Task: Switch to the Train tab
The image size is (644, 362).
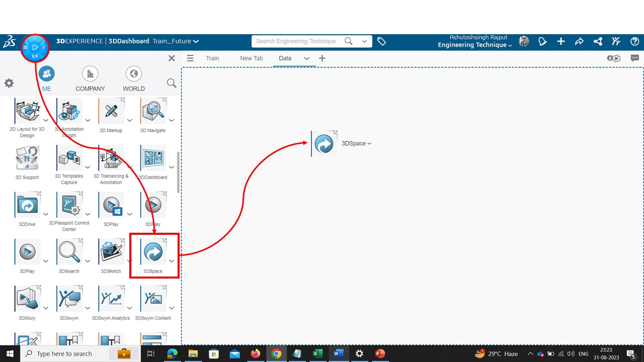Action: pyautogui.click(x=212, y=58)
